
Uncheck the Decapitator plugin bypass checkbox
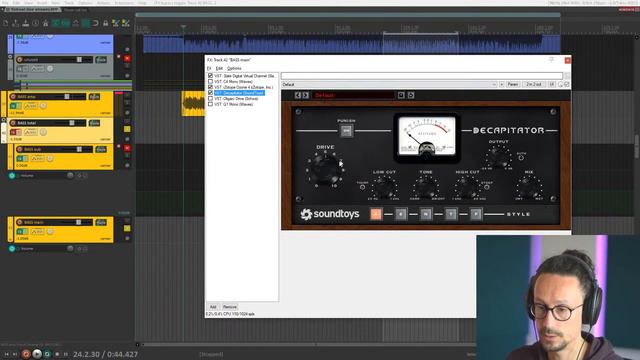point(210,93)
